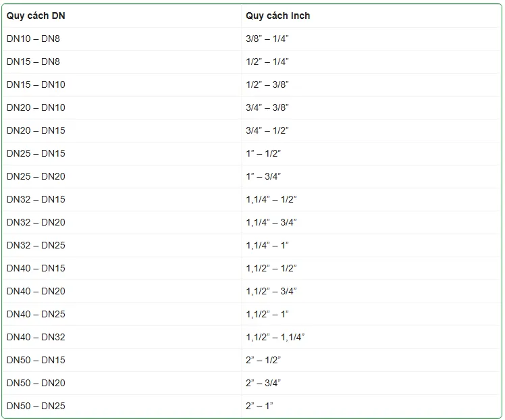Select the DN50 – DN15 cell

point(36,360)
